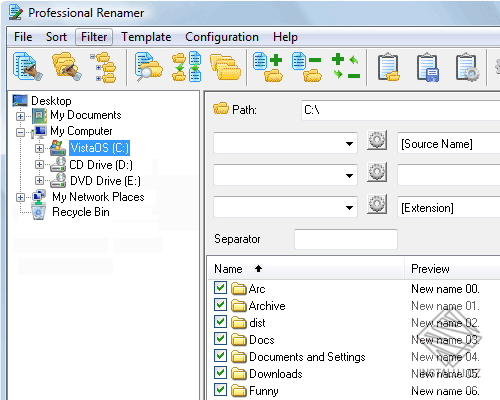Click the [Extension] template field
The width and height of the screenshot is (500, 400).
(x=449, y=208)
